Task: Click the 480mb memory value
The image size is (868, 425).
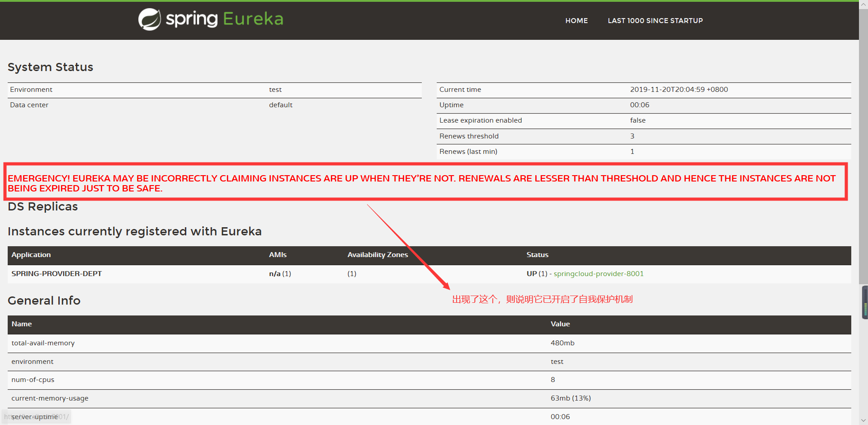Action: 562,343
